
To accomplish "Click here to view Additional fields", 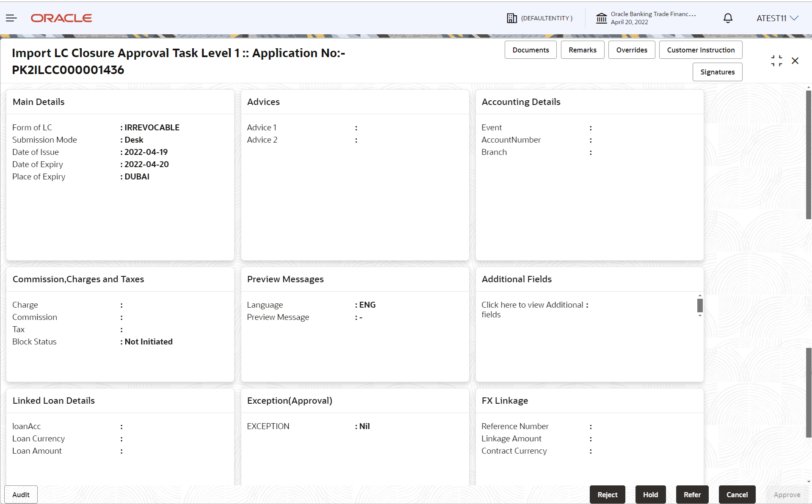I will (532, 309).
